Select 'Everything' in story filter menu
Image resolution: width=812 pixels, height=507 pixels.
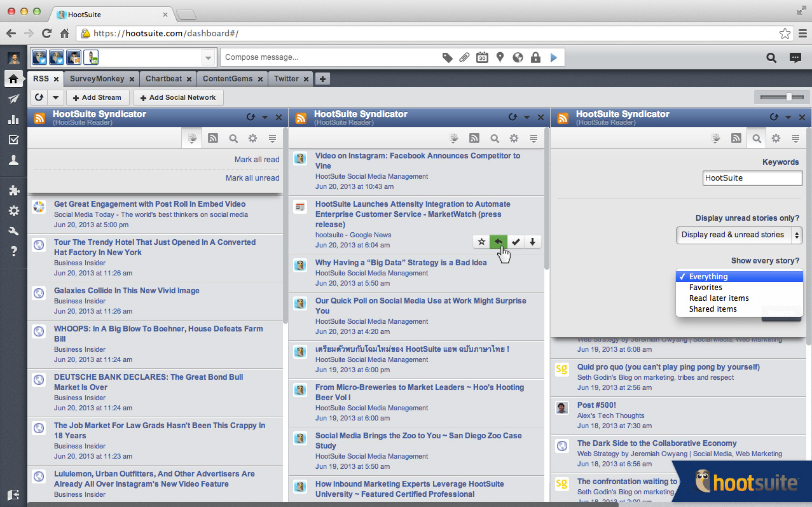[740, 277]
